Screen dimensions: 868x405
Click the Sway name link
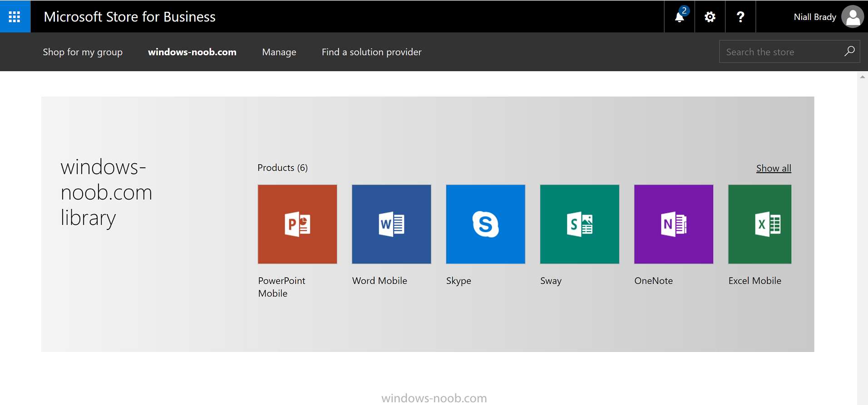tap(551, 281)
